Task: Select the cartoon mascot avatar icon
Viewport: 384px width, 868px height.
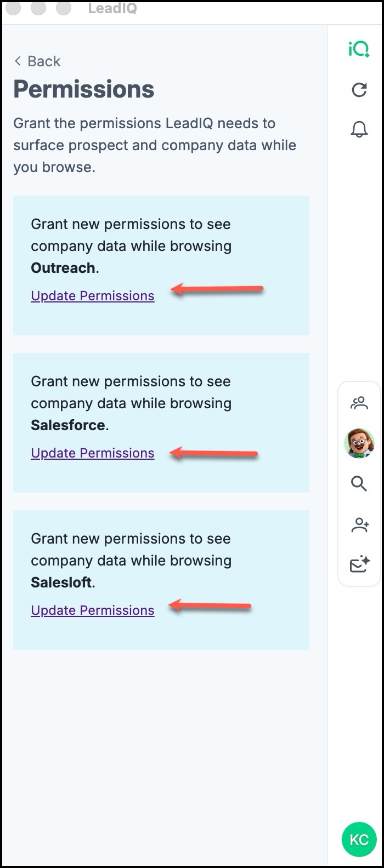Action: [x=359, y=443]
